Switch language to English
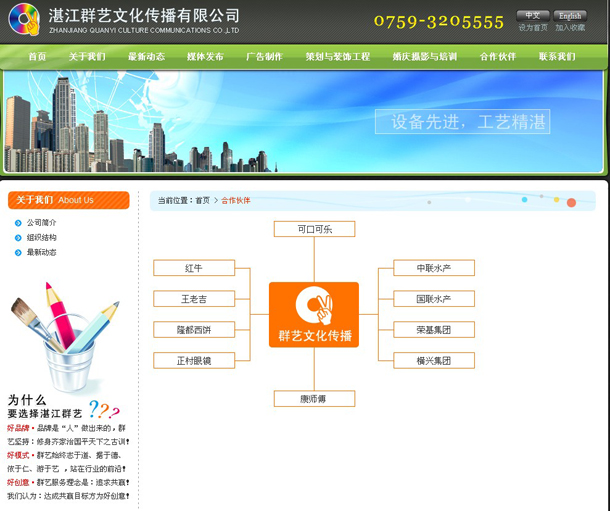This screenshot has height=511, width=610. 569,15
